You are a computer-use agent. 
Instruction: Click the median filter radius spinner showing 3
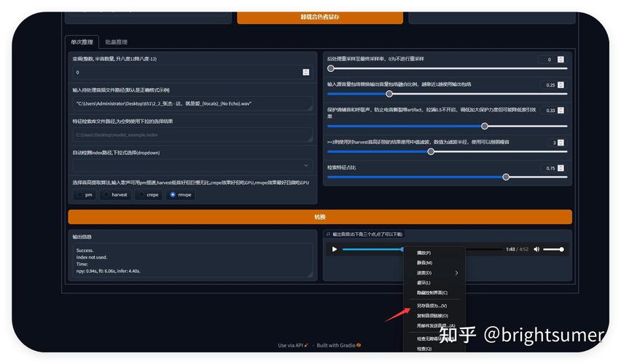tap(561, 143)
